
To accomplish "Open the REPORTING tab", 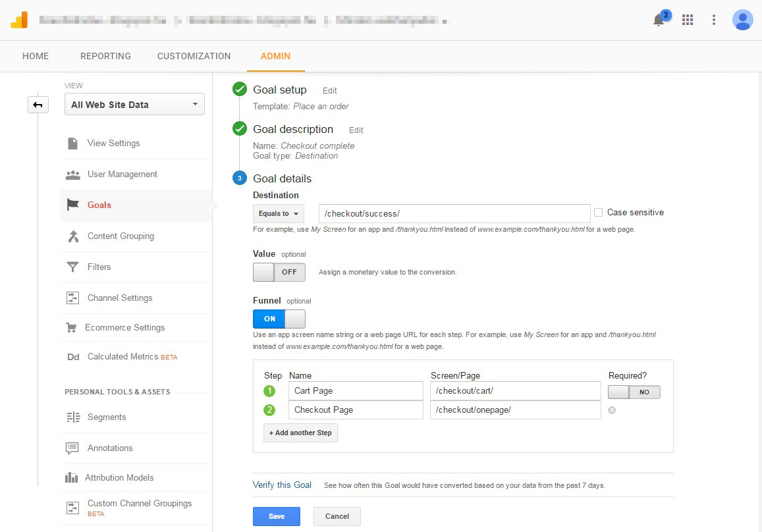I will (x=105, y=57).
